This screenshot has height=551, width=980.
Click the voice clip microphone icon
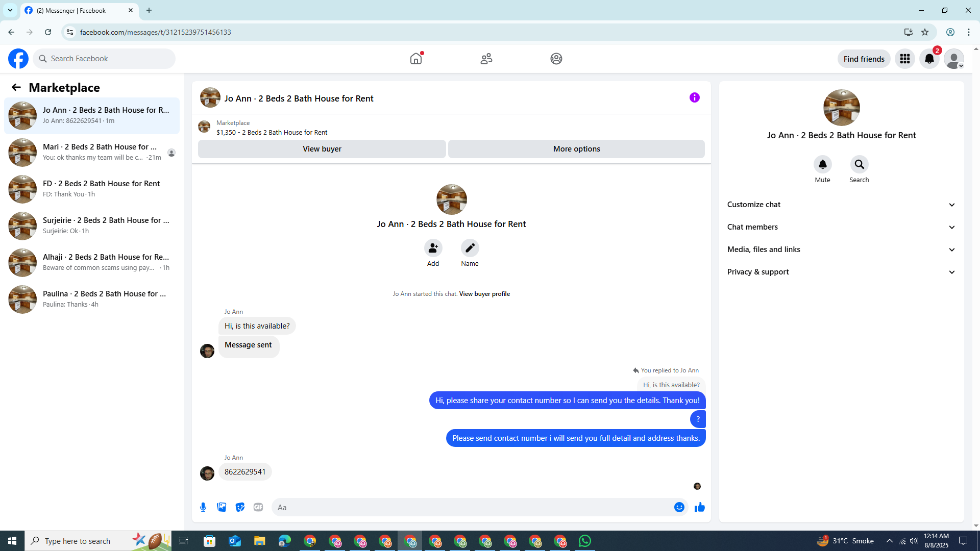[x=203, y=507]
